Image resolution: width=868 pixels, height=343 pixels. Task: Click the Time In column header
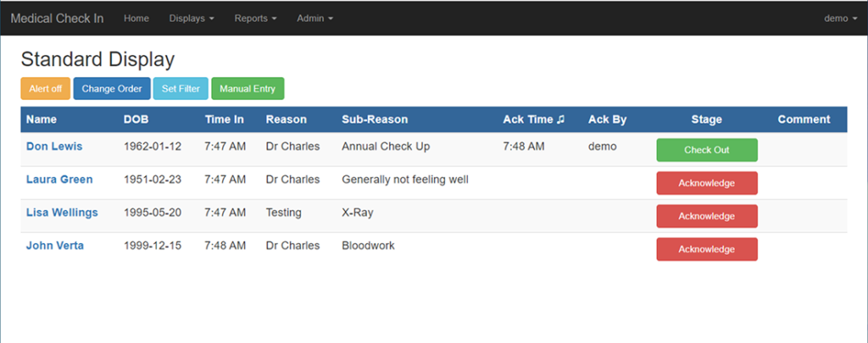click(224, 119)
